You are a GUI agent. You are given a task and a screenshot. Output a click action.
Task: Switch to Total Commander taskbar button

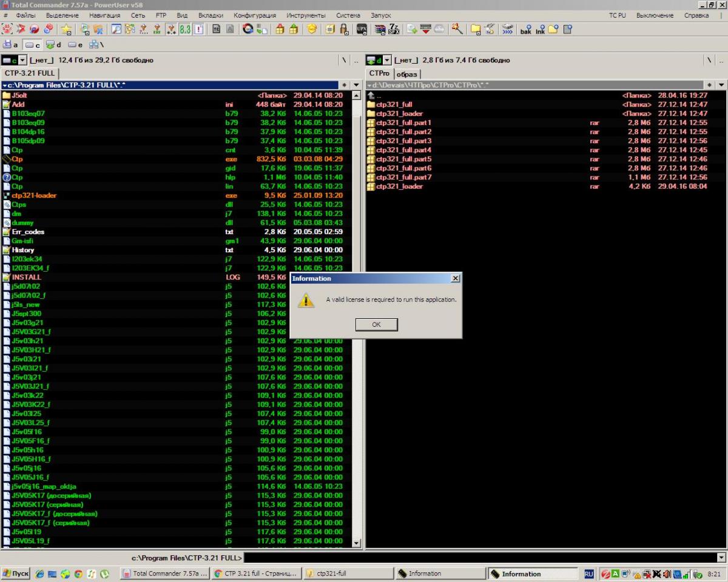(166, 574)
